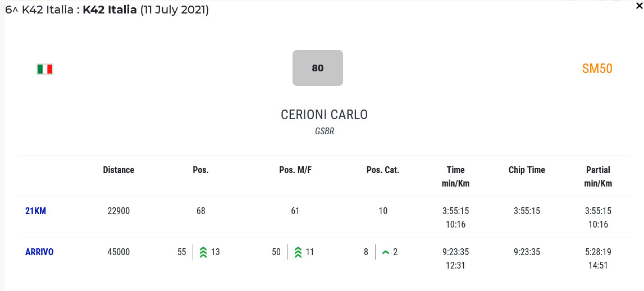The width and height of the screenshot is (644, 291).
Task: Click the single green arrow beside 2
Action: click(x=386, y=252)
